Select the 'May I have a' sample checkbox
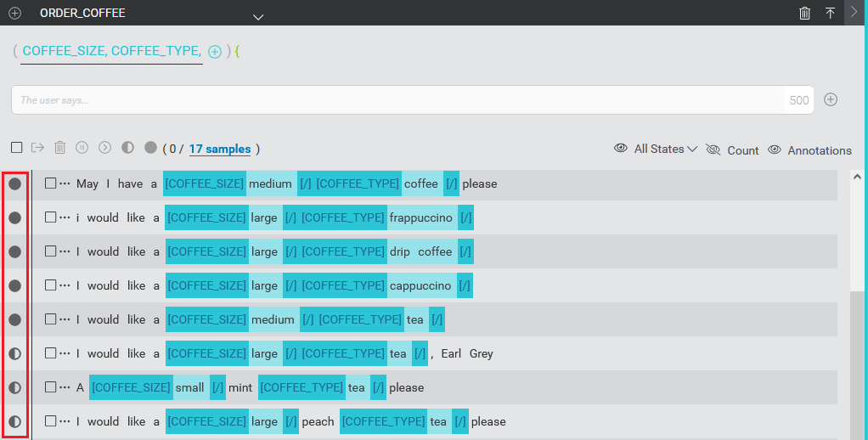 point(51,183)
